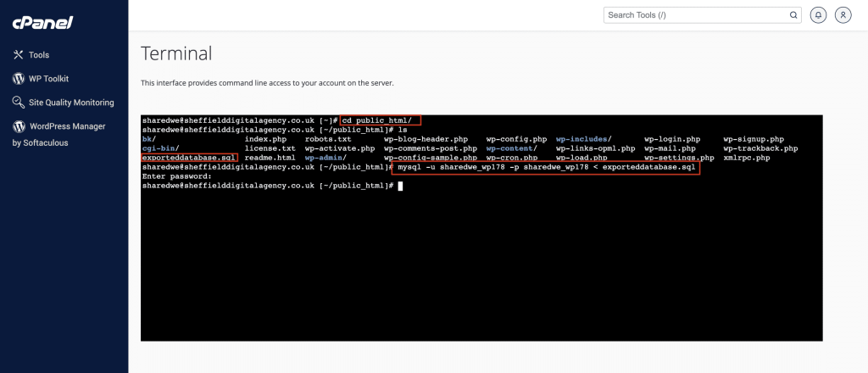Screen dimensions: 868x373
Task: Click wp-trackback.php in the listing
Action: [x=760, y=148]
